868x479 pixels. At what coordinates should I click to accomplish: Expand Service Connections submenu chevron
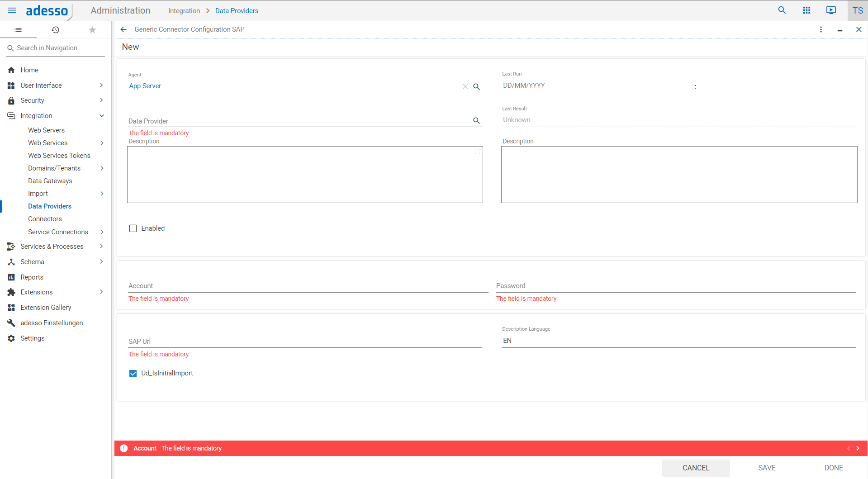pos(102,232)
